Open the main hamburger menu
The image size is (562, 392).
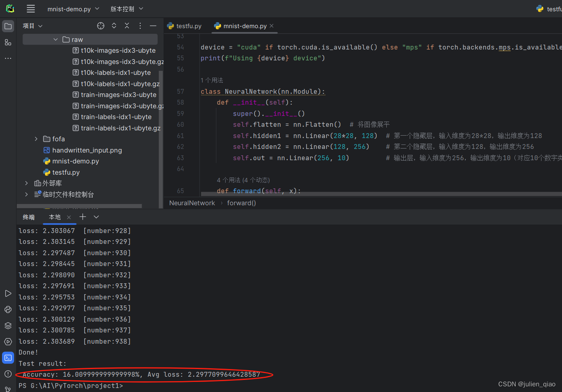31,8
